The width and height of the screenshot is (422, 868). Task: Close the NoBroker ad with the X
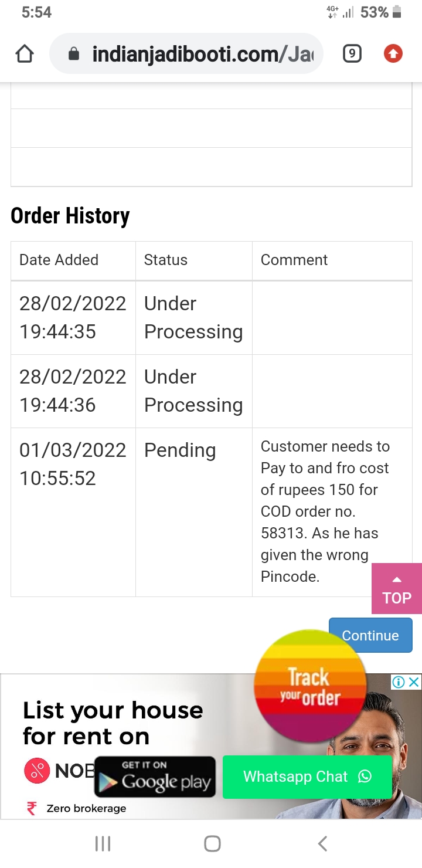point(414,681)
